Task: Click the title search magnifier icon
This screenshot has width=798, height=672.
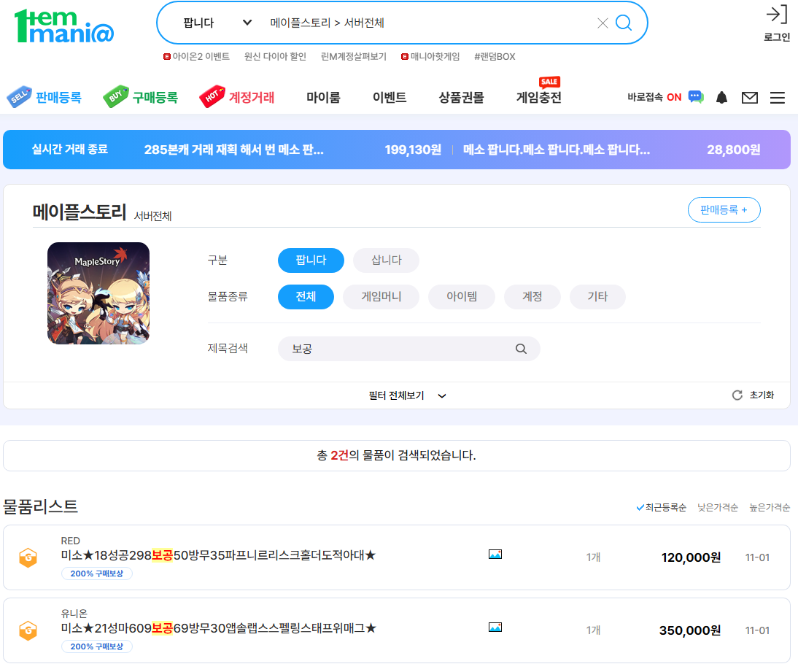Action: coord(521,349)
